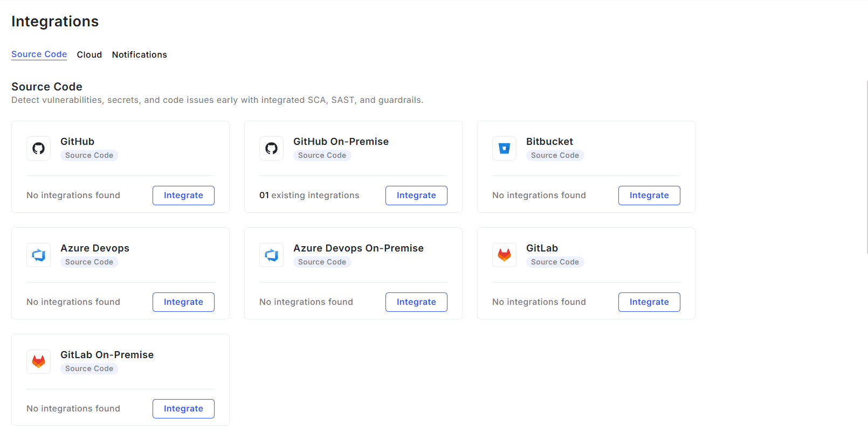Click Integrate on the GitLab card

click(x=649, y=302)
